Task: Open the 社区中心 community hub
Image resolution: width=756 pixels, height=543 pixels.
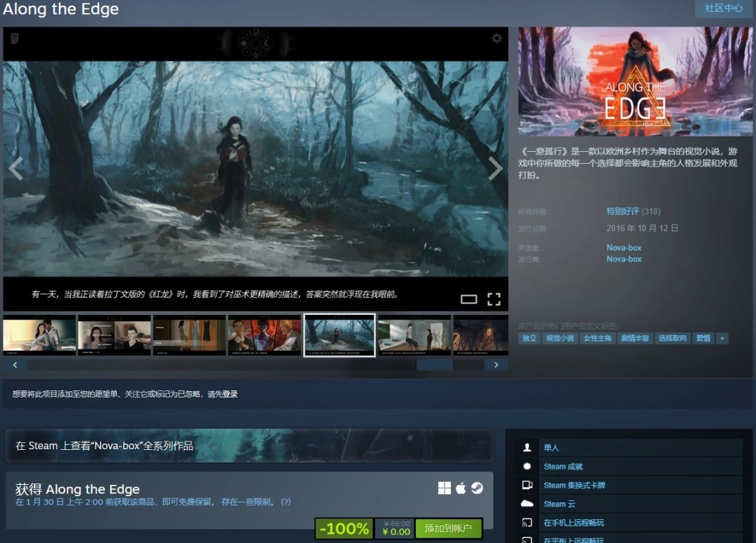Action: click(x=723, y=8)
